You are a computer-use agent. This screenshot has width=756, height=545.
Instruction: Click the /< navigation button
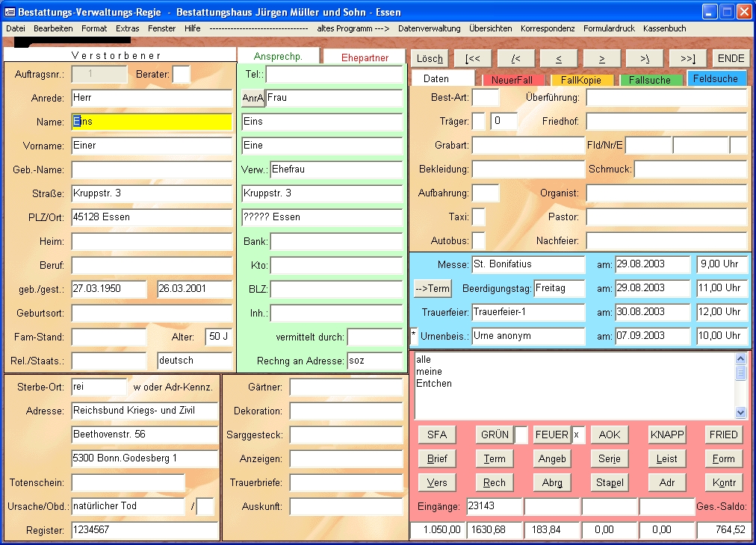point(515,59)
